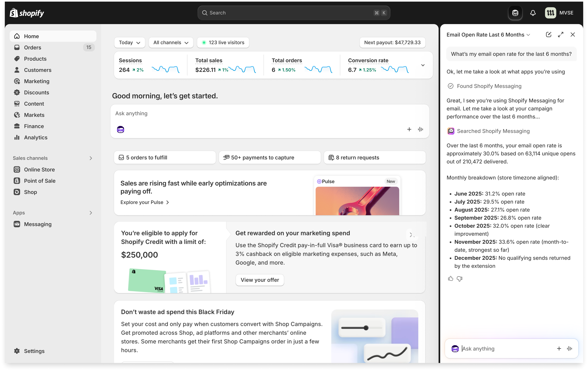This screenshot has width=588, height=371.
Task: Click the Messaging app icon
Action: 17,224
